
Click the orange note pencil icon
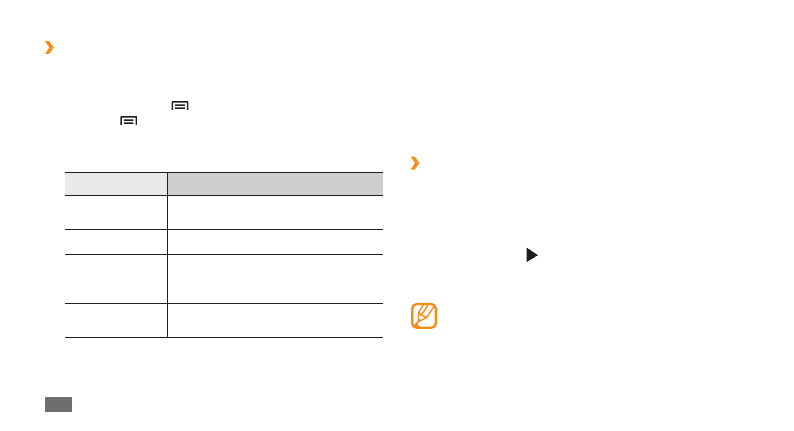pyautogui.click(x=425, y=316)
